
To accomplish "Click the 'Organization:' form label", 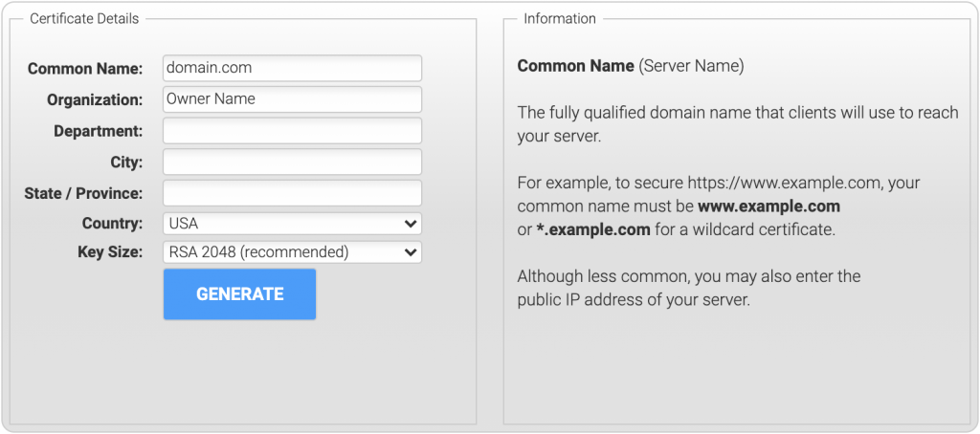I will (x=95, y=100).
